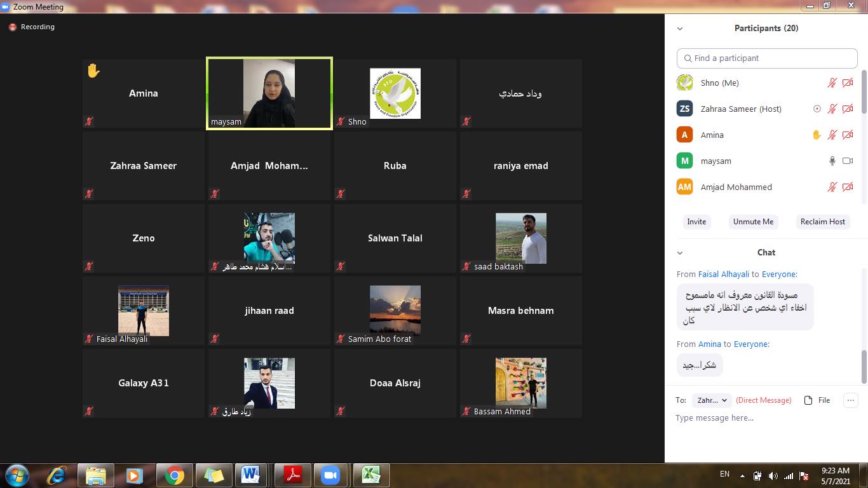
Task: Click the recording indicator icon
Action: [x=12, y=27]
